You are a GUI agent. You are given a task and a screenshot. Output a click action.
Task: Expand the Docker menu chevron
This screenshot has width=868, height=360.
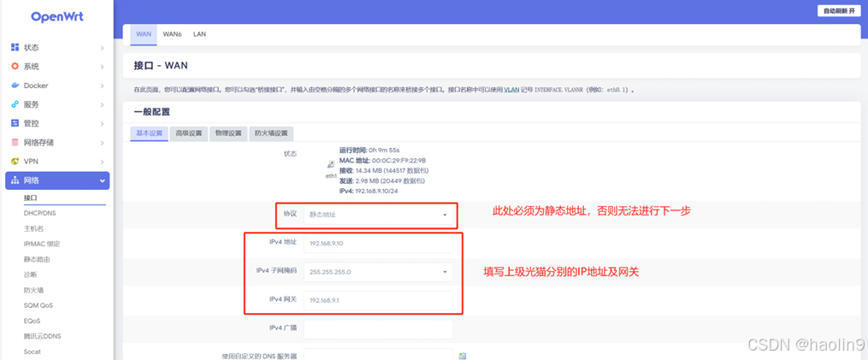[102, 86]
